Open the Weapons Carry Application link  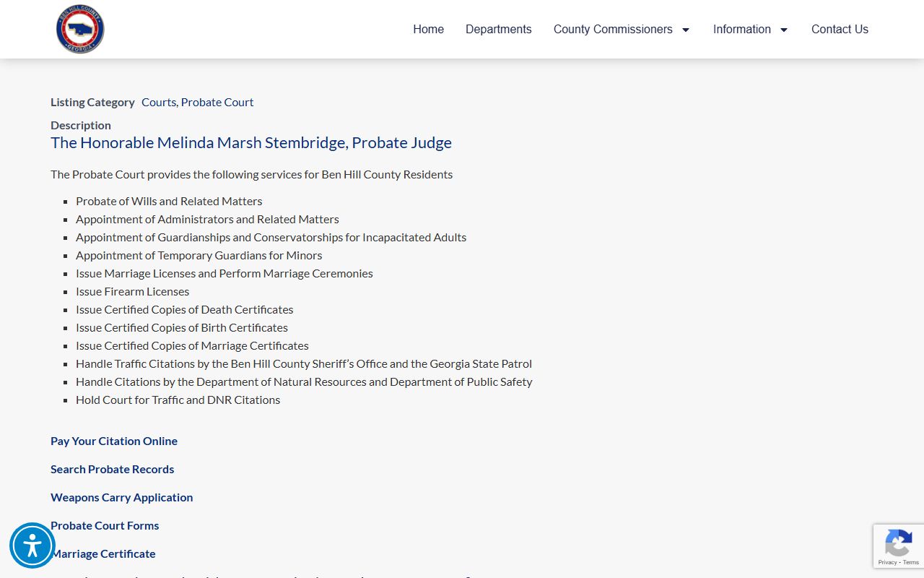[121, 497]
